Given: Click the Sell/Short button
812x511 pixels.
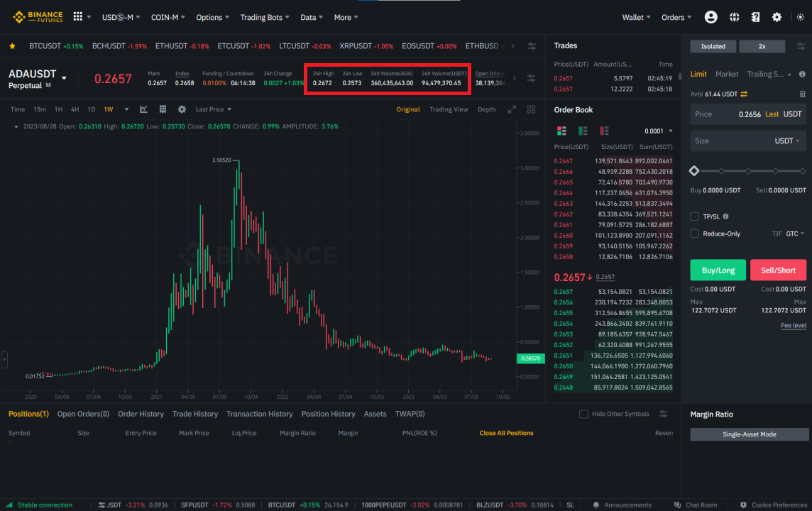Looking at the screenshot, I should (x=778, y=270).
